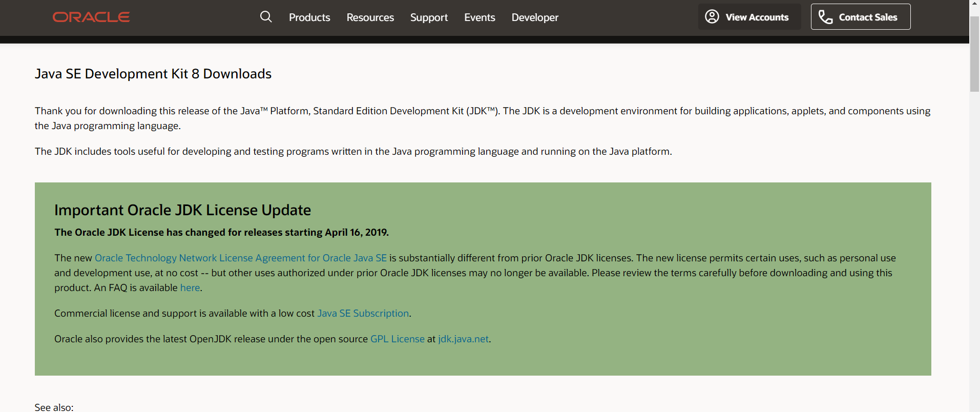Click the 'Important Oracle JDK License Update' heading
The width and height of the screenshot is (980, 412).
183,210
